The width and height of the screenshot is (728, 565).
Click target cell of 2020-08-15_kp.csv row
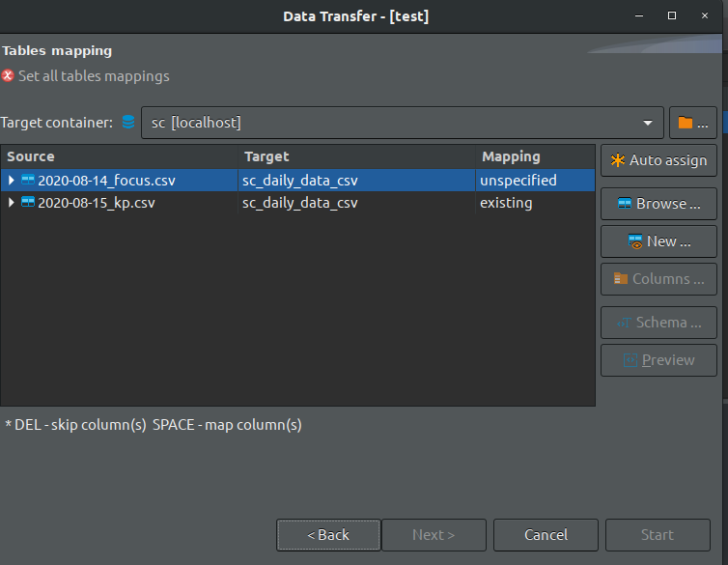[356, 203]
